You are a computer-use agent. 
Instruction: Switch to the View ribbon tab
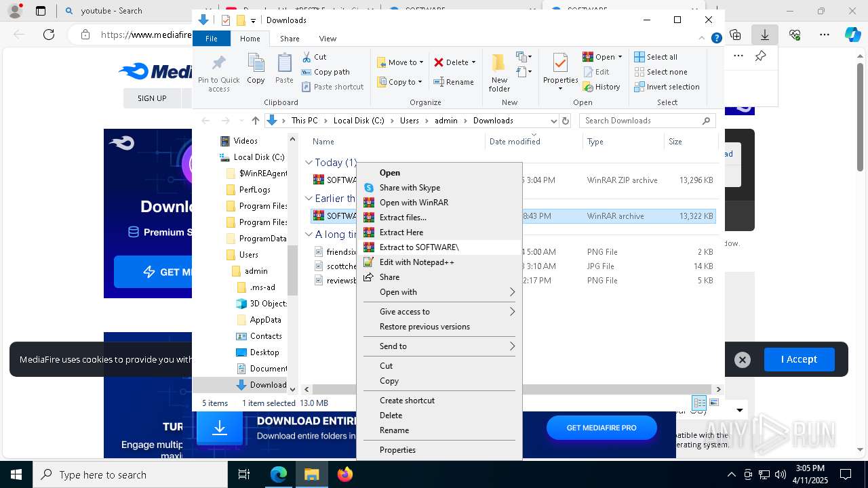(x=328, y=39)
